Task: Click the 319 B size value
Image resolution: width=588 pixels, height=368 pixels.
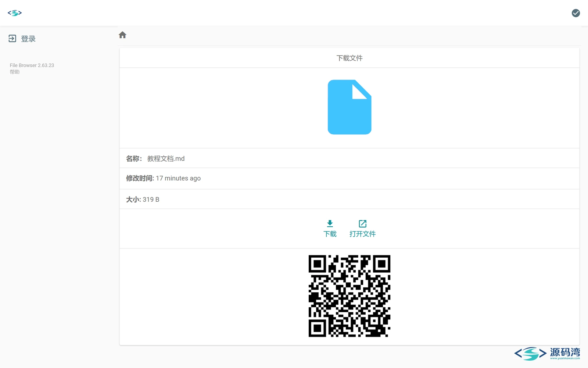Action: 151,199
